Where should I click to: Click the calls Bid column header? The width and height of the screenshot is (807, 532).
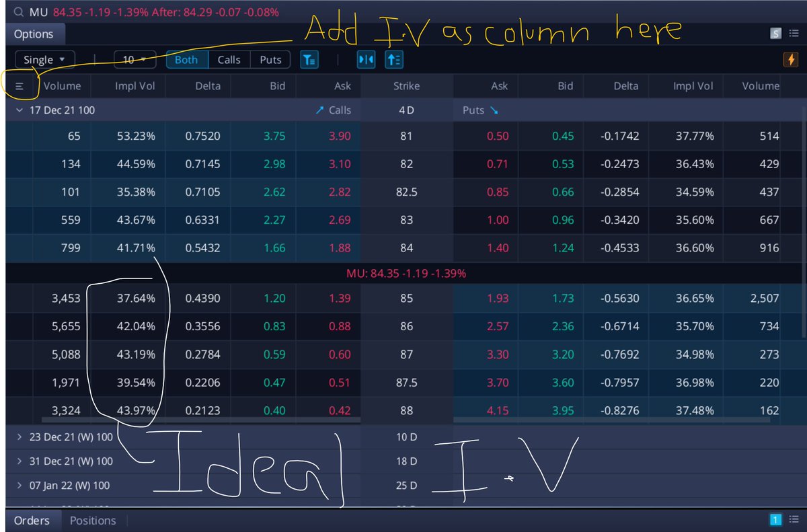(277, 86)
